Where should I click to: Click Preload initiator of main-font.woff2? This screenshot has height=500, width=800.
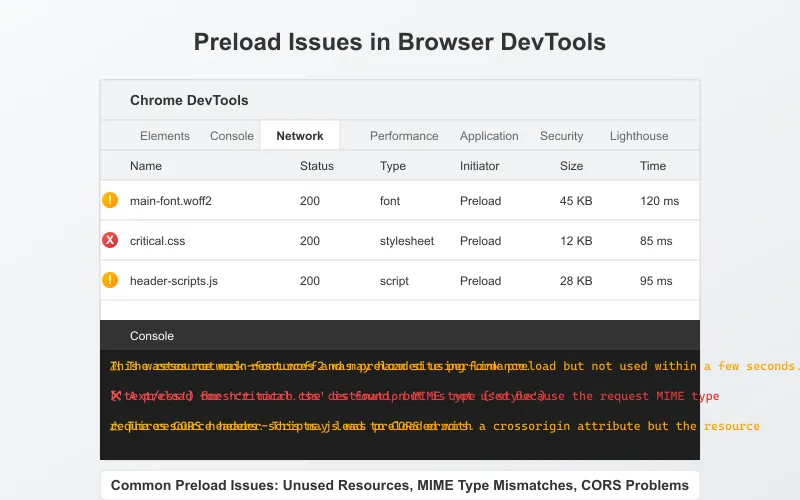click(480, 201)
